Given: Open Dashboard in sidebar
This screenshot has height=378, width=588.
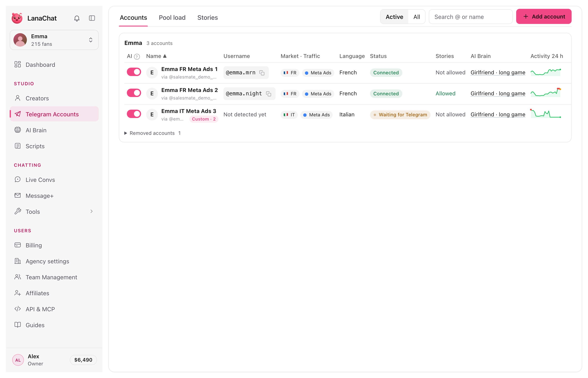Looking at the screenshot, I should point(54,64).
